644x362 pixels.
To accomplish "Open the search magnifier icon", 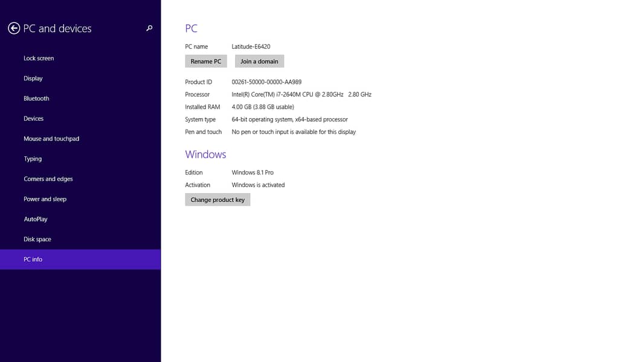I will coord(149,28).
